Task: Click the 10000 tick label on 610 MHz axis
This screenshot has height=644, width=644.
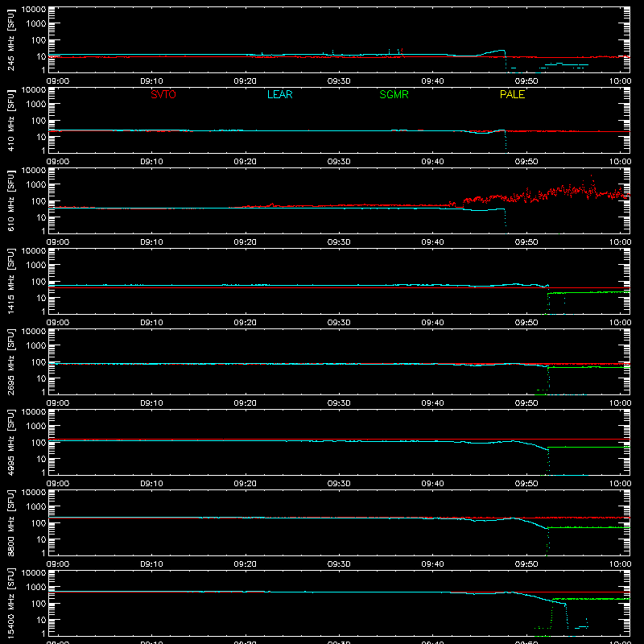Action: tap(34, 171)
